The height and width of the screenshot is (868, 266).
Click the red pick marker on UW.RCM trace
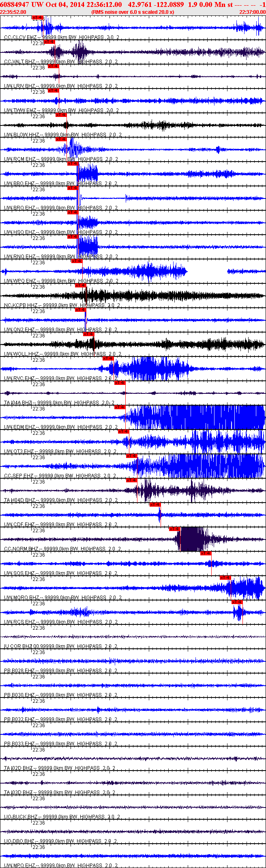coord(61,139)
